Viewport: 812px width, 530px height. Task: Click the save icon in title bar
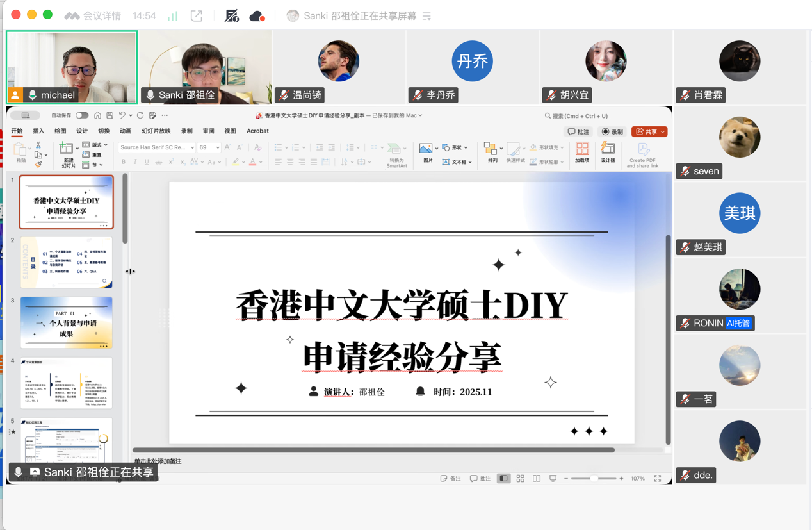pos(110,116)
